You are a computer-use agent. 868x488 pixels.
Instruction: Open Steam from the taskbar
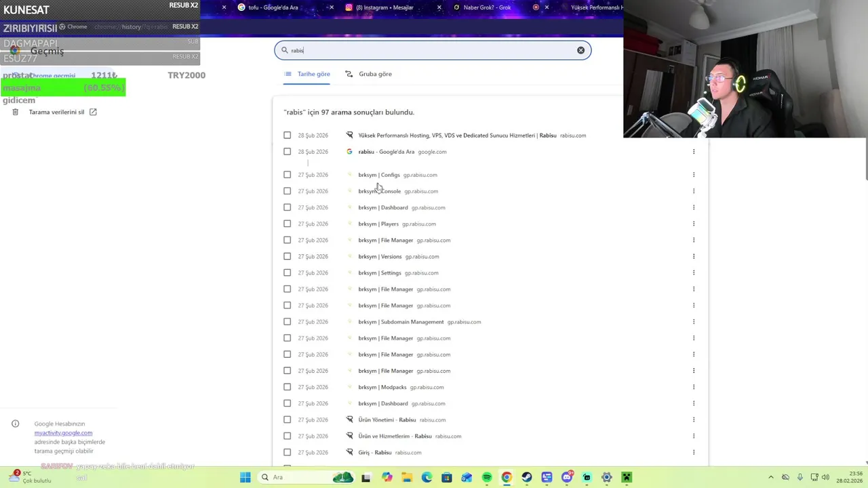point(527,477)
